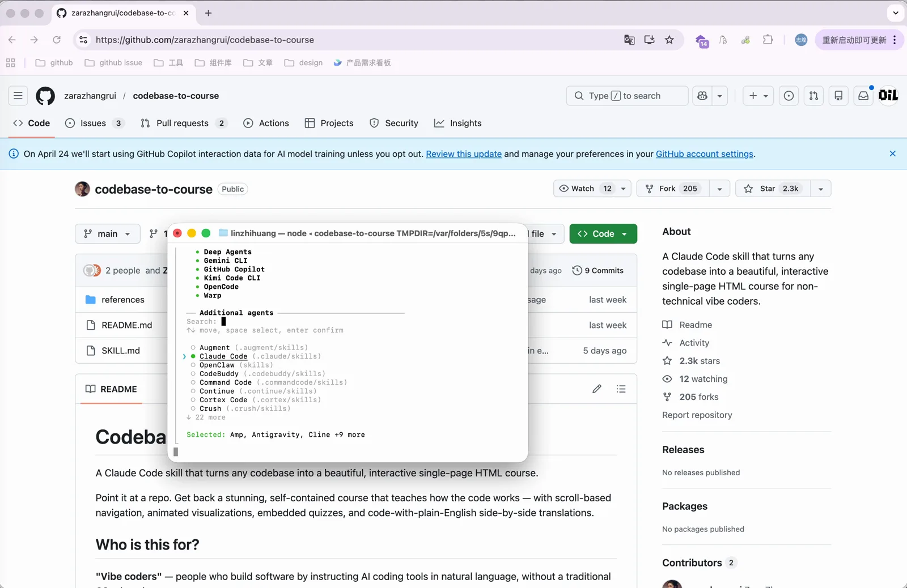This screenshot has height=588, width=907.
Task: Switch to the Pull requests tab
Action: [184, 123]
